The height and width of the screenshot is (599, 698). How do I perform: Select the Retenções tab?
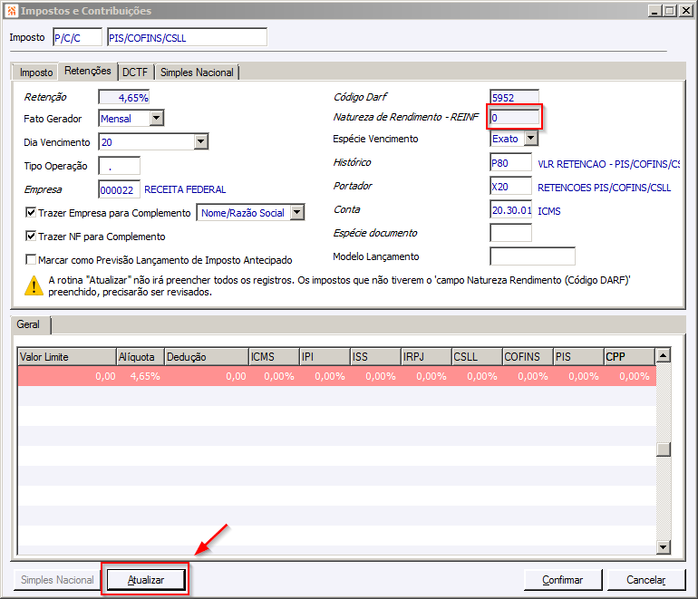[88, 71]
